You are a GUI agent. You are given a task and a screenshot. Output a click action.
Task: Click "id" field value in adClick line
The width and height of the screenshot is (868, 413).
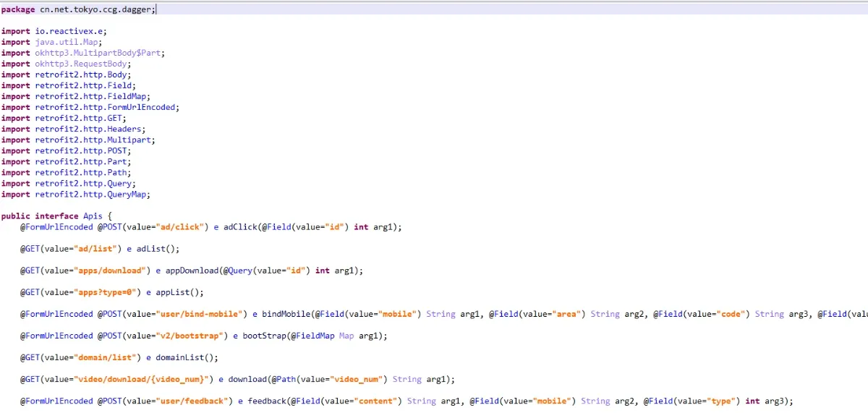[339, 226]
